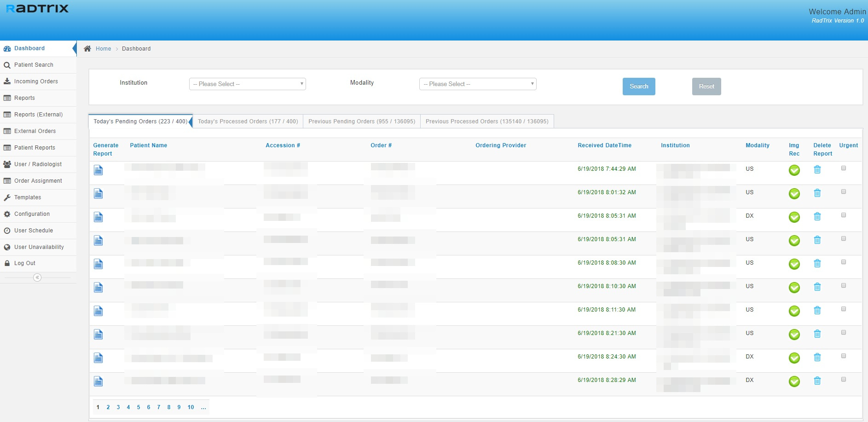868x422 pixels.
Task: Expand the Modality select box
Action: 477,84
